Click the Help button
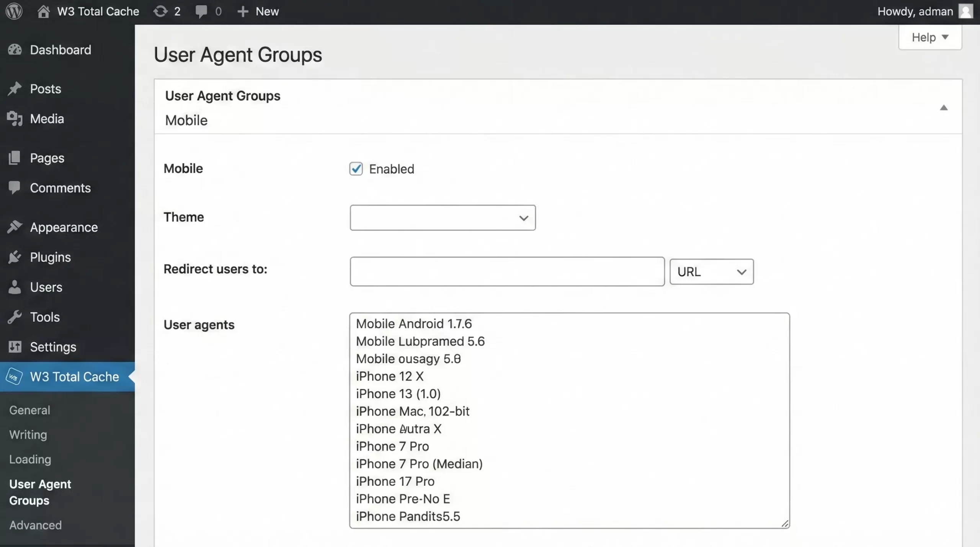 coord(930,37)
